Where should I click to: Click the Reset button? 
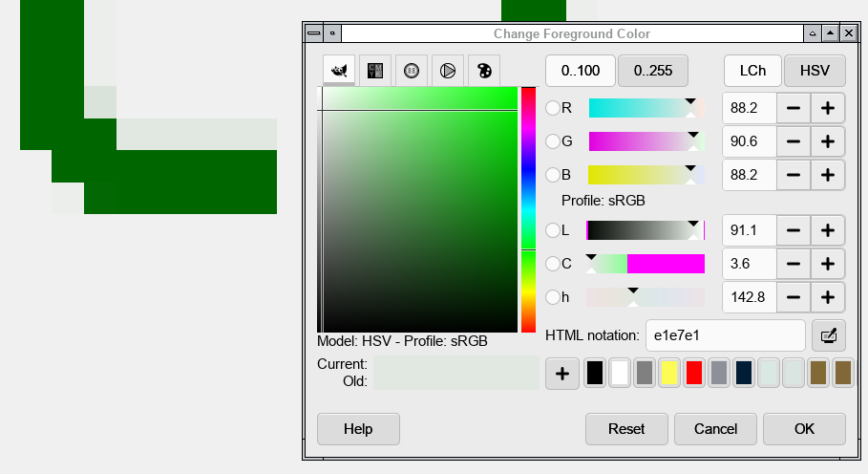point(626,429)
